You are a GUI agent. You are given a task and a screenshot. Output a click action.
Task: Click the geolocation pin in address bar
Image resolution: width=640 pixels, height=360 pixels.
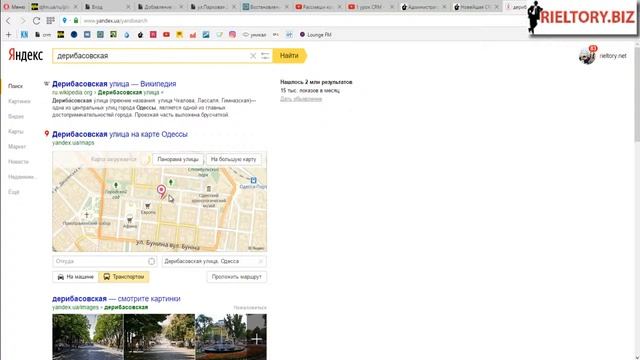[64, 20]
